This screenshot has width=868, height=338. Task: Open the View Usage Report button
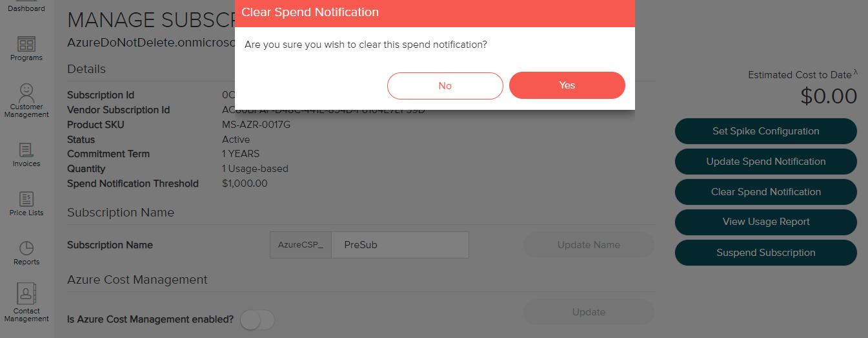[765, 222]
